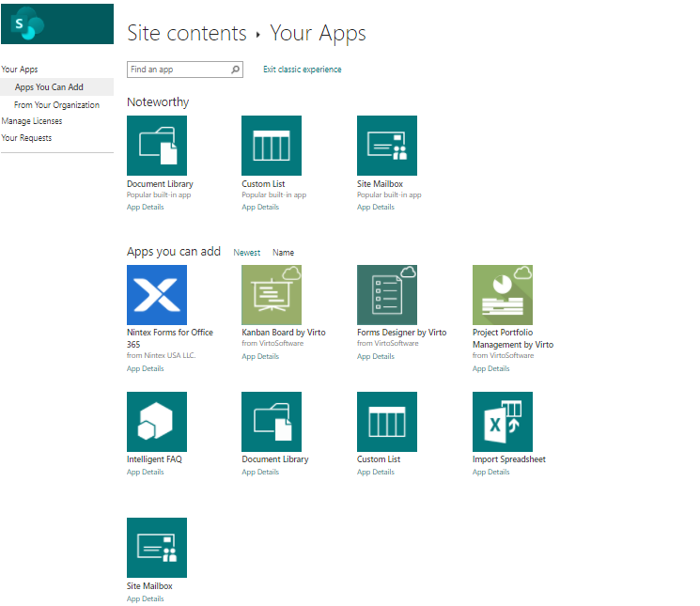Select the Project Portfolio Management icon
The width and height of the screenshot is (700, 606).
point(503,295)
